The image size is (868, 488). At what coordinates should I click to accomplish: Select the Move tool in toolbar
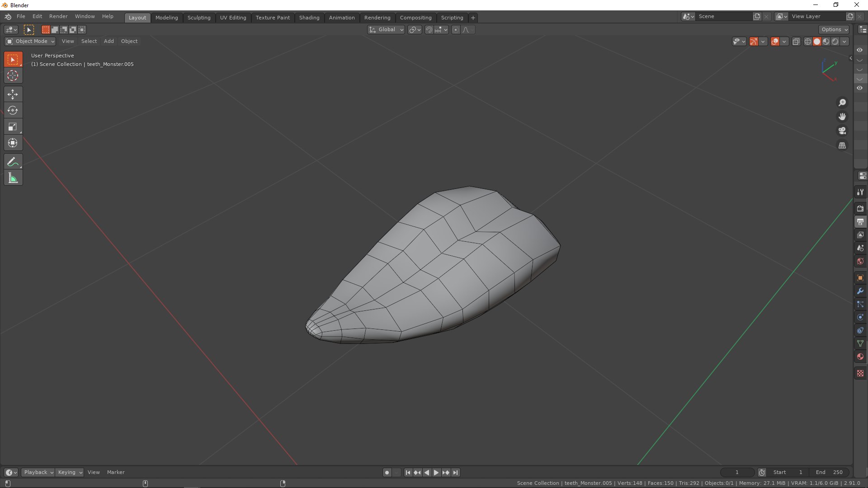point(13,94)
